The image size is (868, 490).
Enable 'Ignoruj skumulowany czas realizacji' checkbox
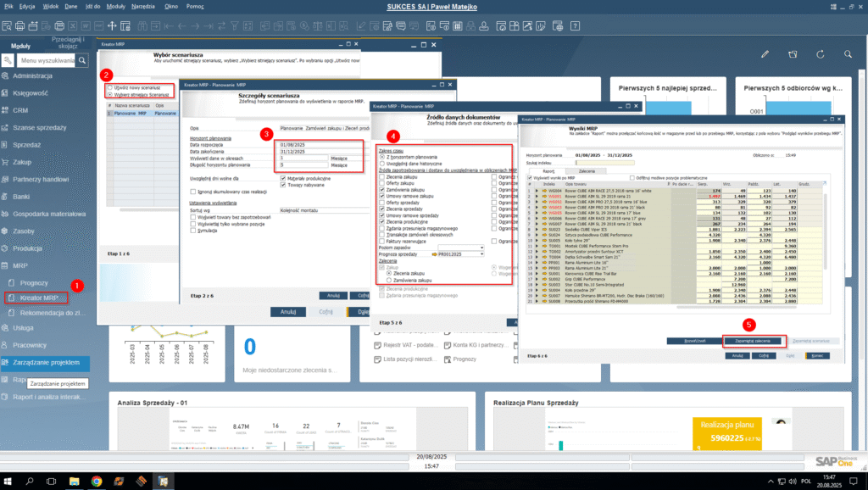pyautogui.click(x=192, y=192)
